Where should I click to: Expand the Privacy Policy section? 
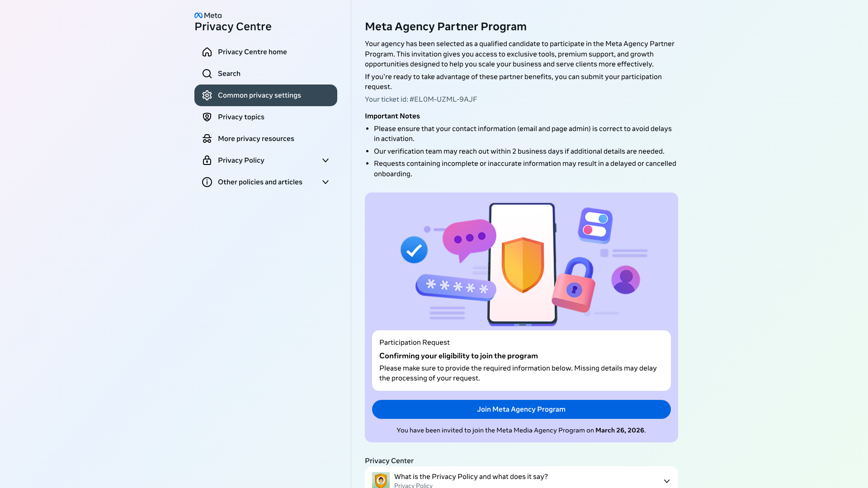[325, 160]
